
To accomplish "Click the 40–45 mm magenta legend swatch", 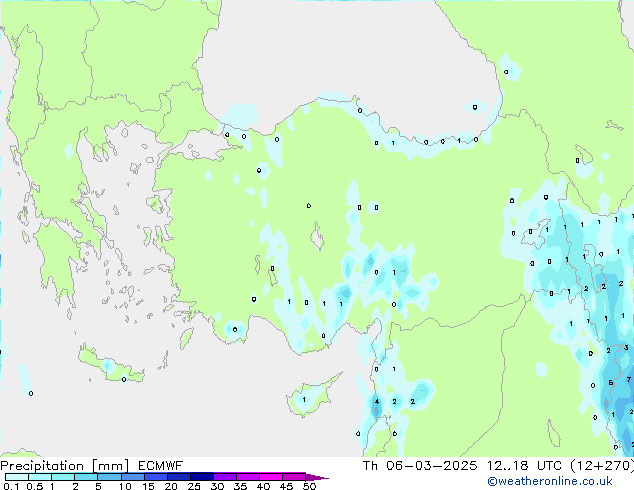I will click(x=271, y=477).
